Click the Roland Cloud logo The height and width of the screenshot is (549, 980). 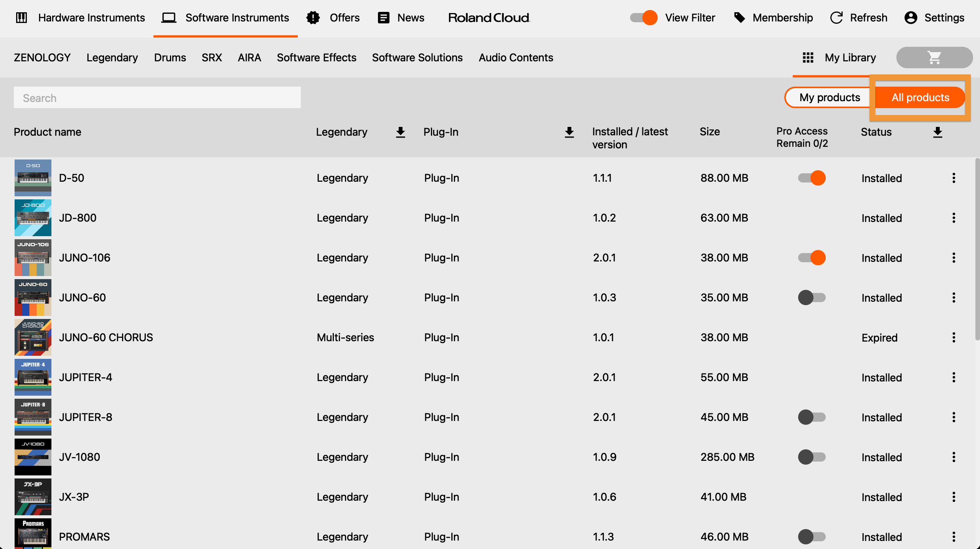pos(488,18)
